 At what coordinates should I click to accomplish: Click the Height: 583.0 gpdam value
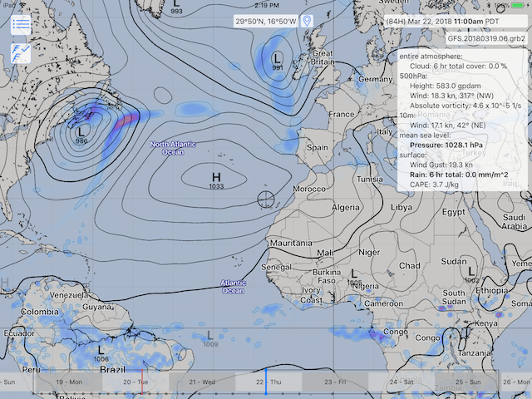446,86
